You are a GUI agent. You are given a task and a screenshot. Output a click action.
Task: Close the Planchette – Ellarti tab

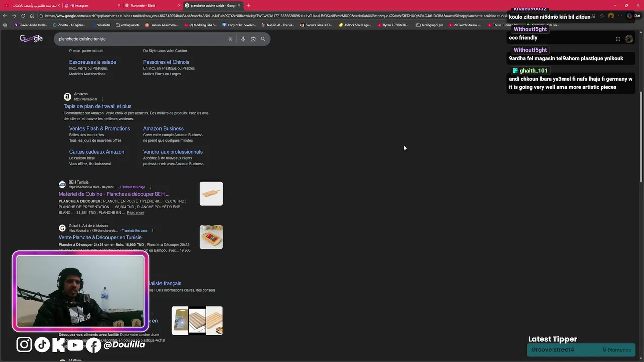click(179, 5)
